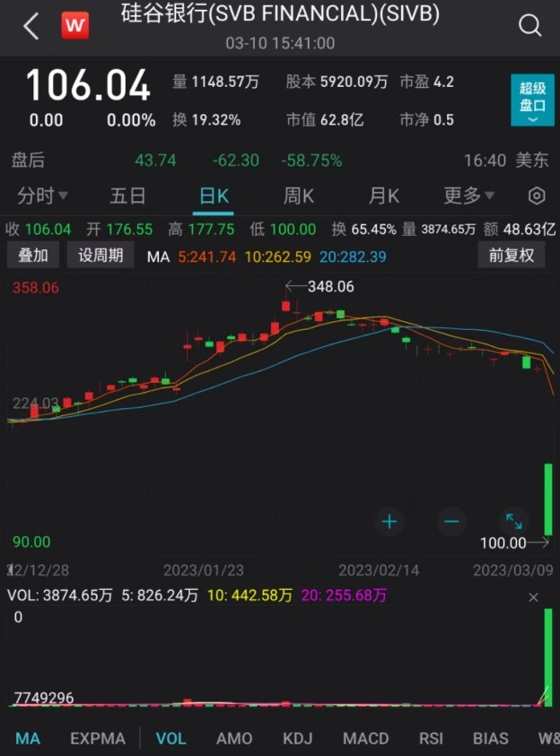Close the VOL indicator panel X
Viewport: 560px width, 756px height.
coord(533,597)
